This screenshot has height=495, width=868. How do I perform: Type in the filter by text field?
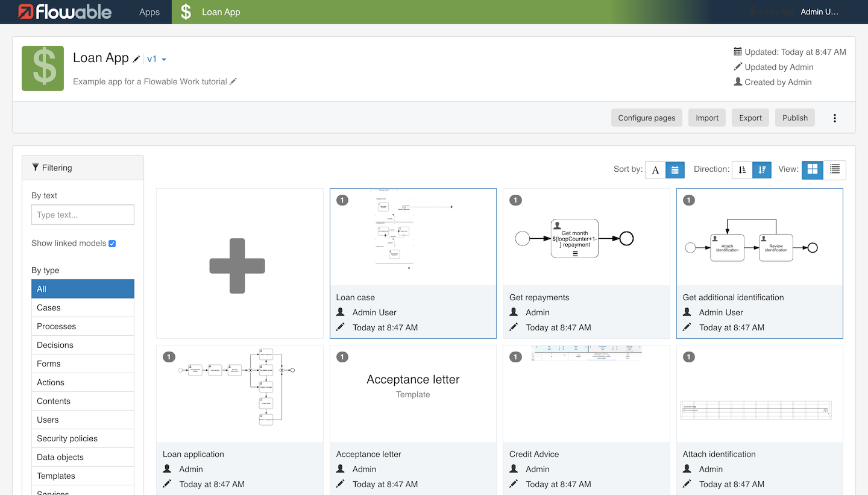(x=83, y=215)
